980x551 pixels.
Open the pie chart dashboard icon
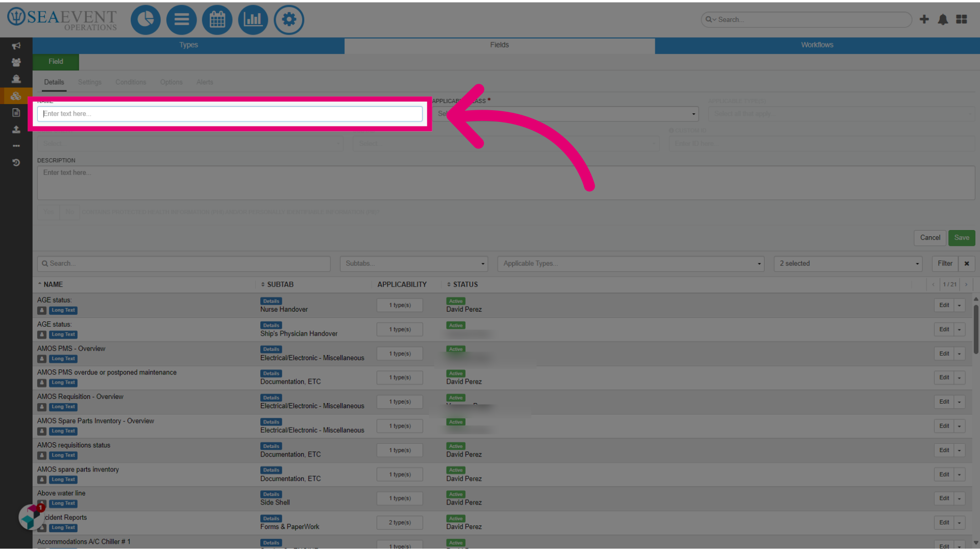145,20
